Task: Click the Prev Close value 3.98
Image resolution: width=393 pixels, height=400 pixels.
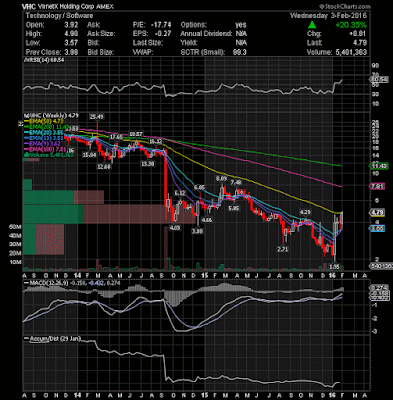Action: click(x=71, y=52)
